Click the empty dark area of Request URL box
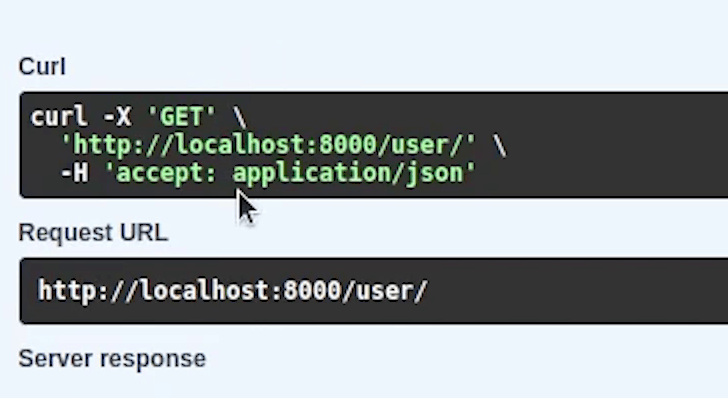728x398 pixels. coord(576,291)
